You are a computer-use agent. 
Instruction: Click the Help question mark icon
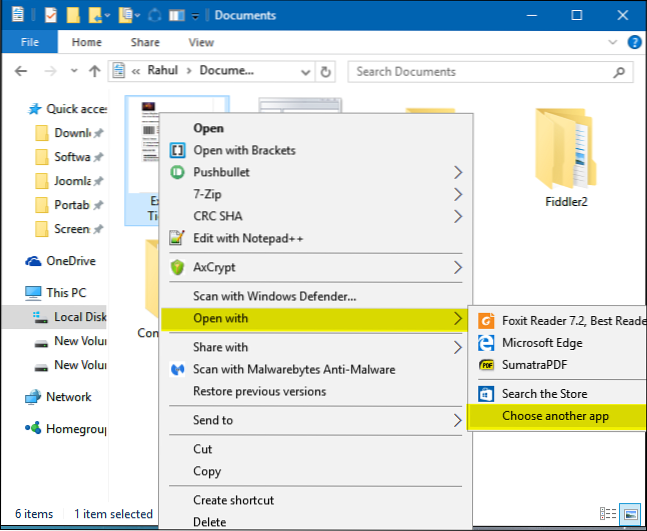coord(634,43)
